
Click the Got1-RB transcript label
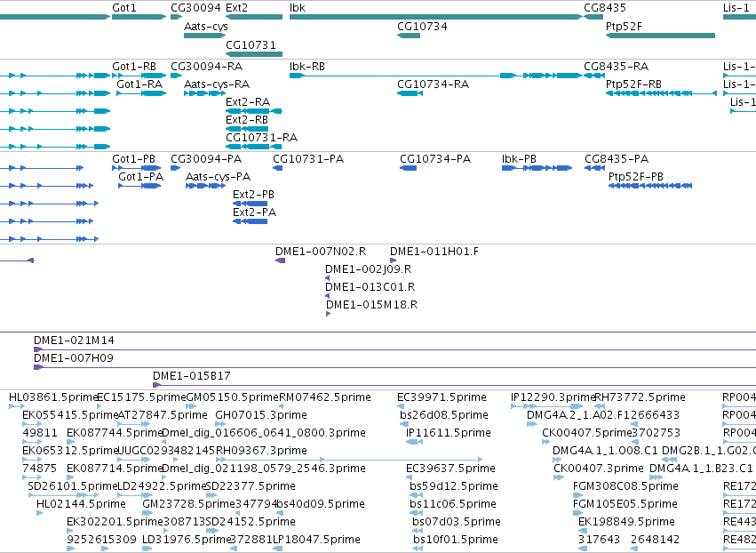click(134, 66)
